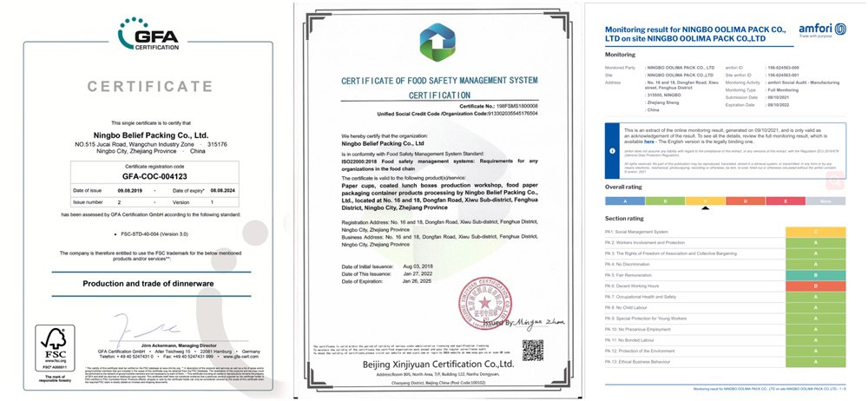Click 'PA 1: Social Management System' row label
Viewport: 868px width, 401px height.
pos(636,232)
